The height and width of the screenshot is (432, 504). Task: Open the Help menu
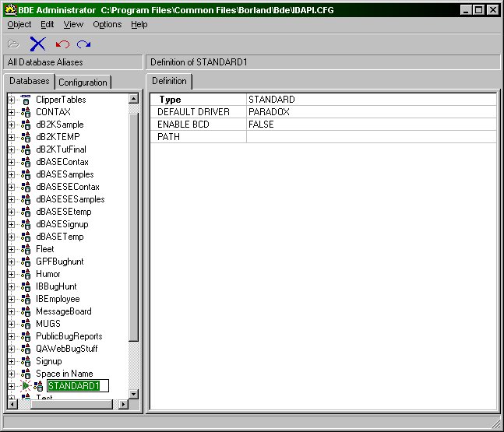click(139, 24)
